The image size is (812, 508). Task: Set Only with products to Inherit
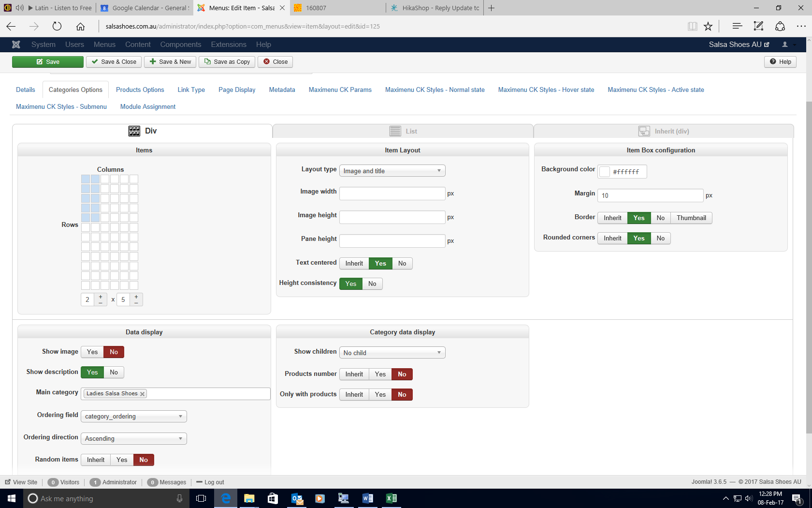[x=354, y=394]
